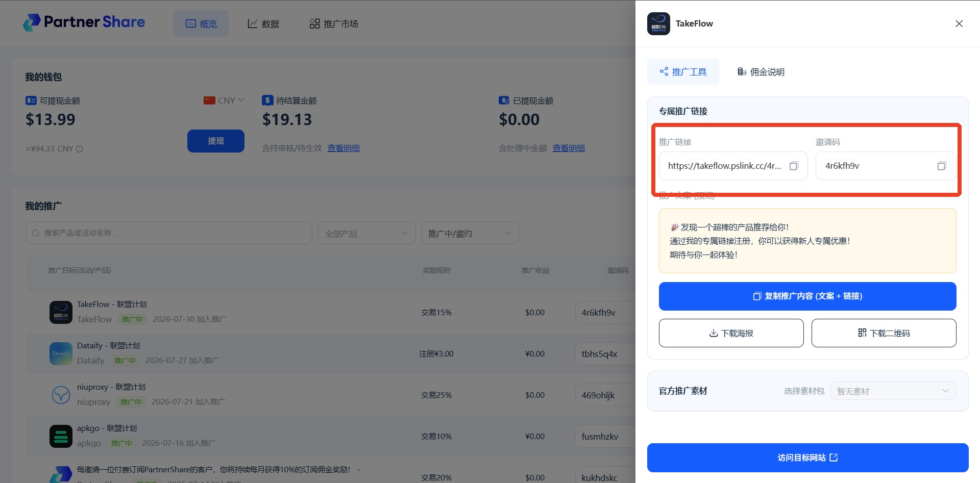This screenshot has width=980, height=483.
Task: Click the China flag currency icon
Action: pos(209,100)
